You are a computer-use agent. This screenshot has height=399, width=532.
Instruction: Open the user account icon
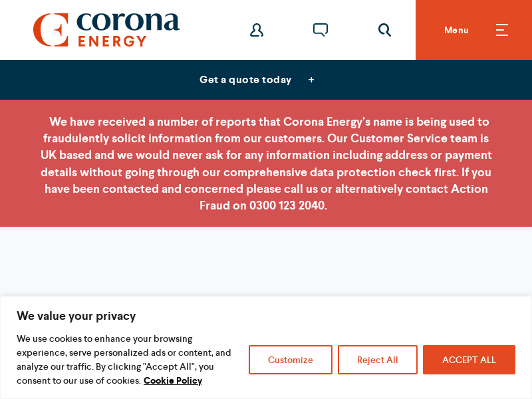click(x=257, y=30)
